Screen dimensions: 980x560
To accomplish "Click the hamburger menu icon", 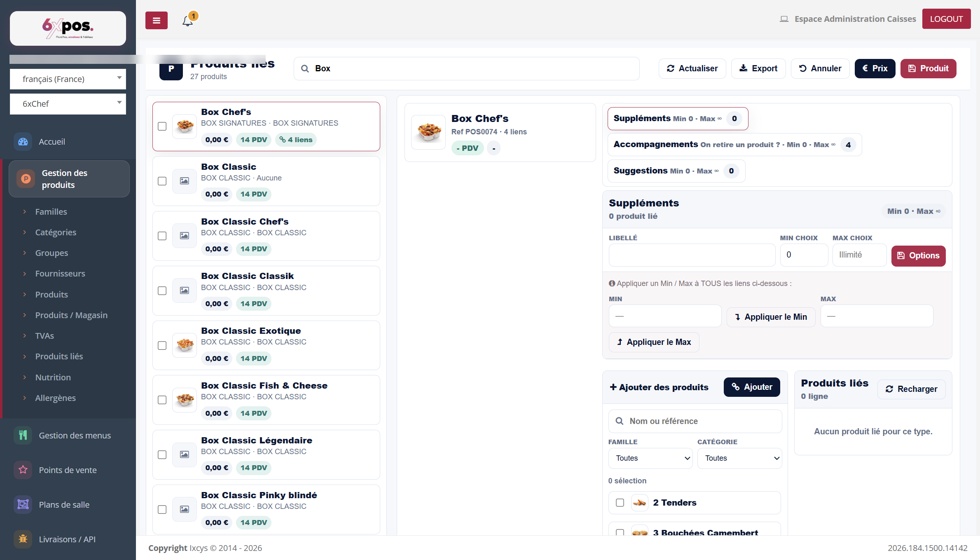I will (x=156, y=20).
